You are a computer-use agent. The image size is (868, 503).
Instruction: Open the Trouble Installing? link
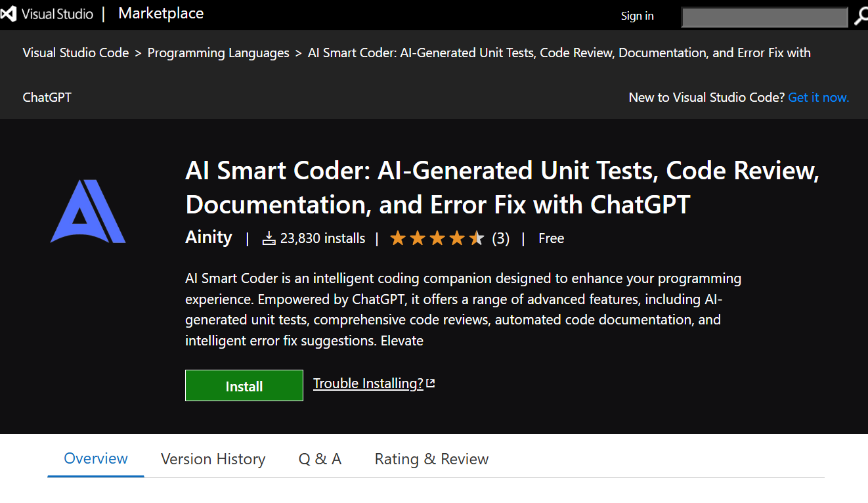(368, 383)
